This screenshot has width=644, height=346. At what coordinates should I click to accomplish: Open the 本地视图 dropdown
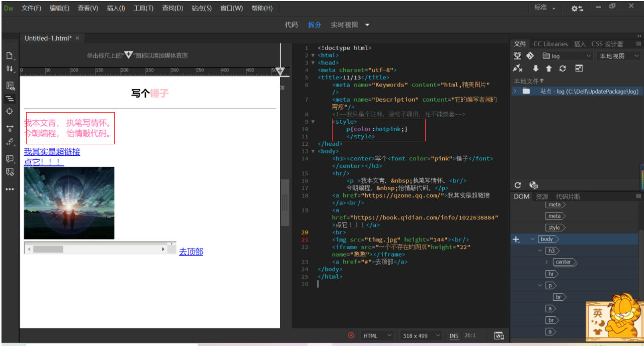[618, 56]
